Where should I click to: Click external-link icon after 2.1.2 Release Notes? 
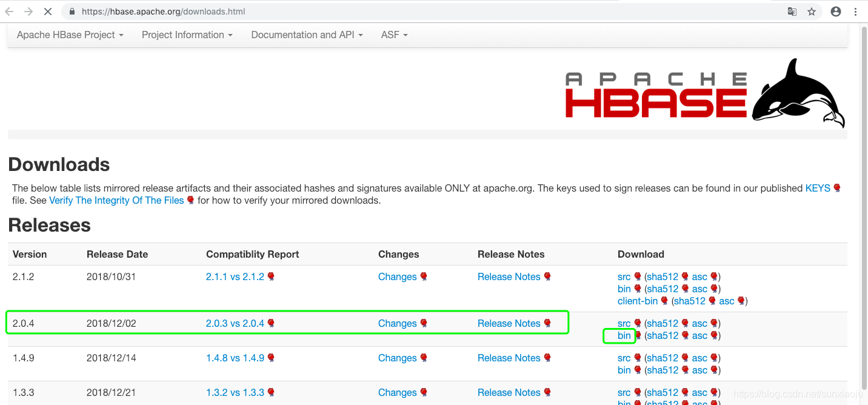click(547, 276)
